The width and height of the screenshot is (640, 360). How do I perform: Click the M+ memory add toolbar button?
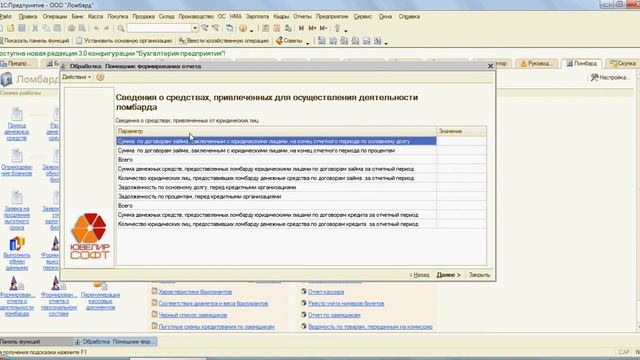312,28
